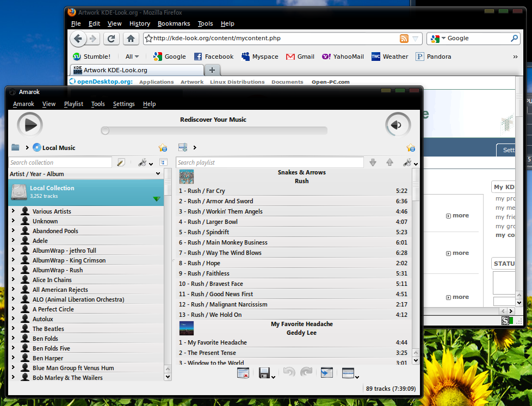This screenshot has width=532, height=406.
Task: Open the edit collection filter pencil icon
Action: pos(121,163)
